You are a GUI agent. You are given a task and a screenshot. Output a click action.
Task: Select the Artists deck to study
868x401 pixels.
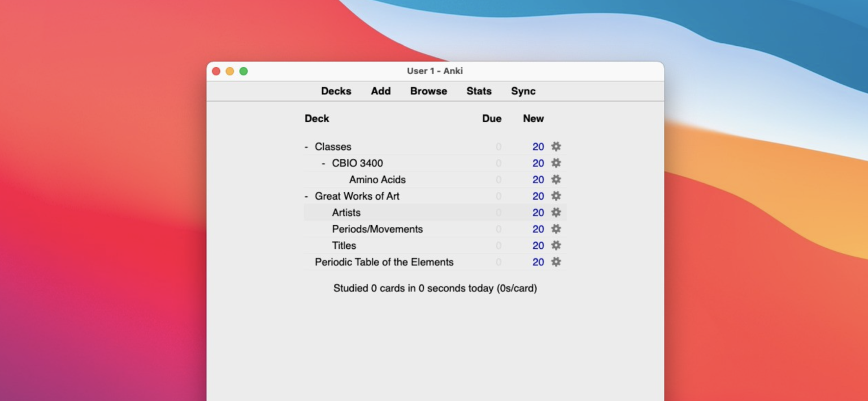coord(346,212)
